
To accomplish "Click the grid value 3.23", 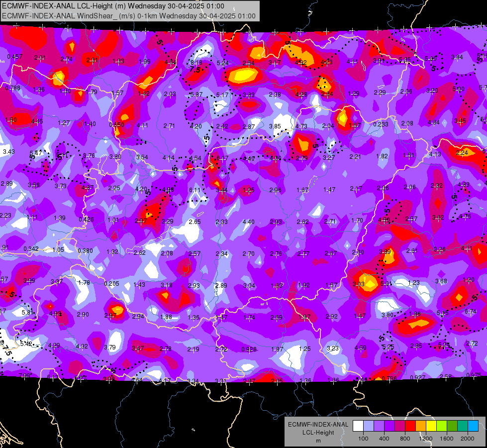I will click(333, 348).
